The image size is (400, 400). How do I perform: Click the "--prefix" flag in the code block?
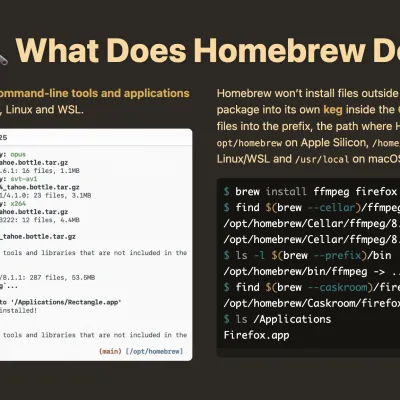tap(337, 256)
